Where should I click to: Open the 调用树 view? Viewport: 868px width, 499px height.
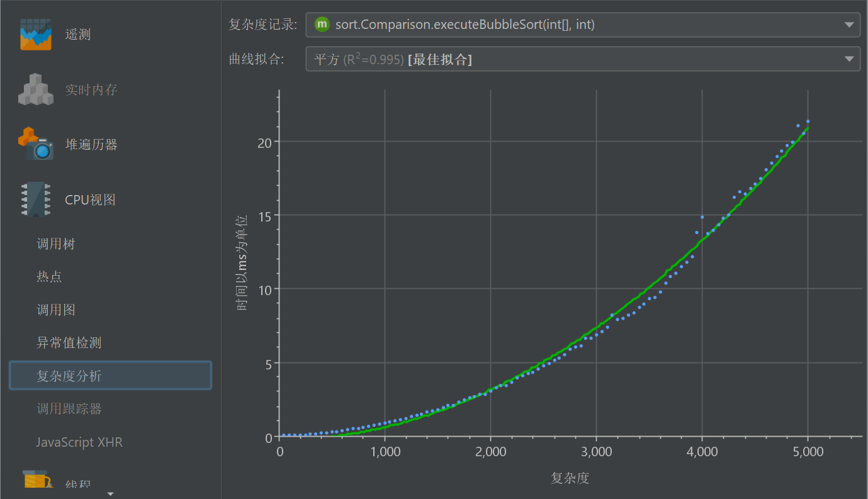tap(56, 244)
